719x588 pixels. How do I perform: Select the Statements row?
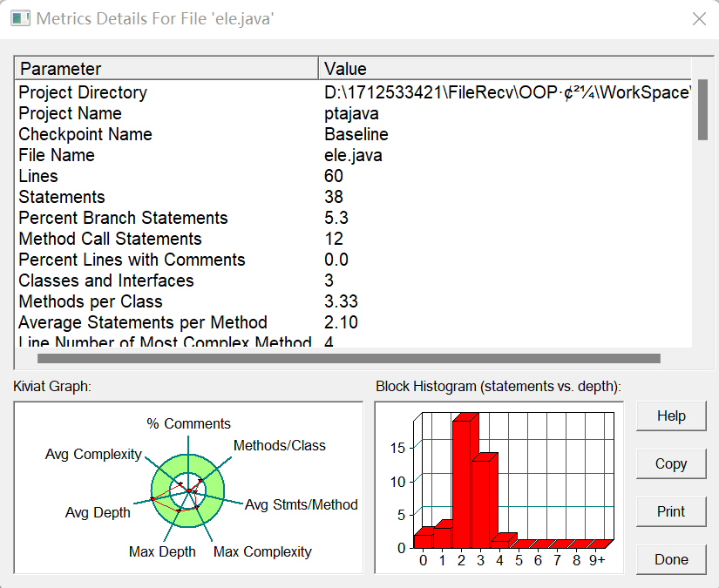click(353, 197)
